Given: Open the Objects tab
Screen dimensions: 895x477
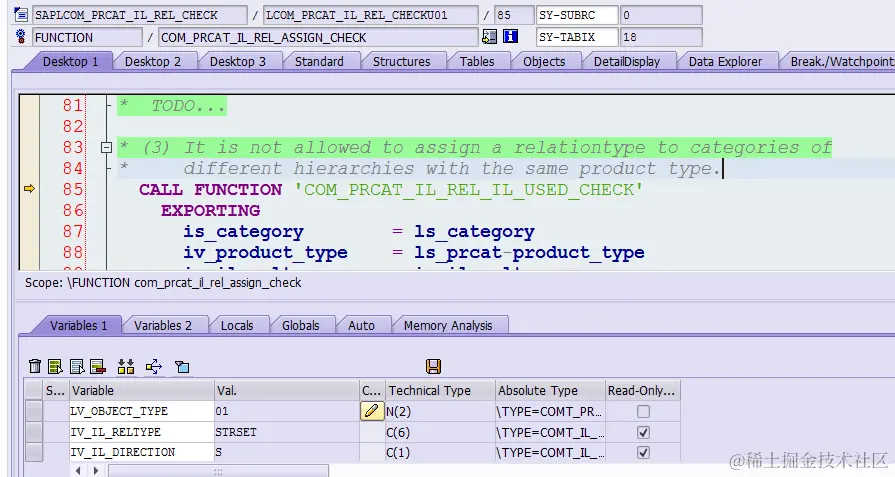Looking at the screenshot, I should (x=544, y=62).
